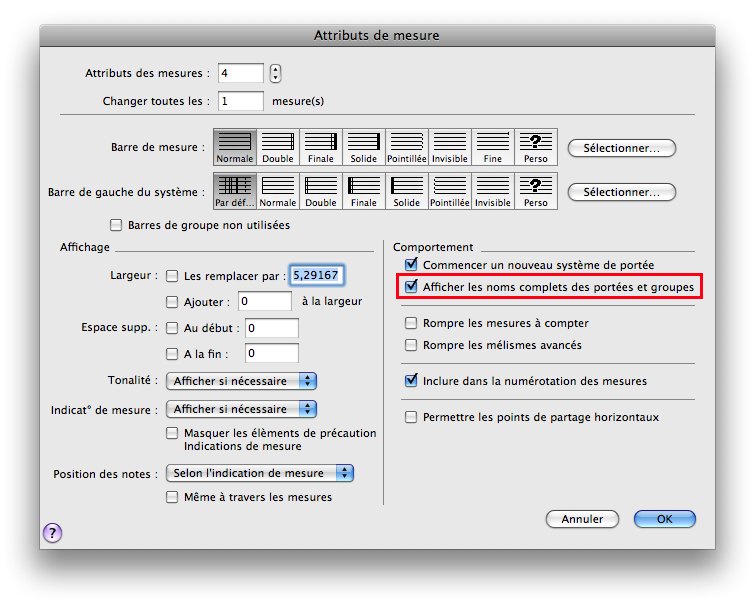Select the Pointillée barline icon in Barre de mesure
The height and width of the screenshot is (604, 755).
click(x=407, y=146)
